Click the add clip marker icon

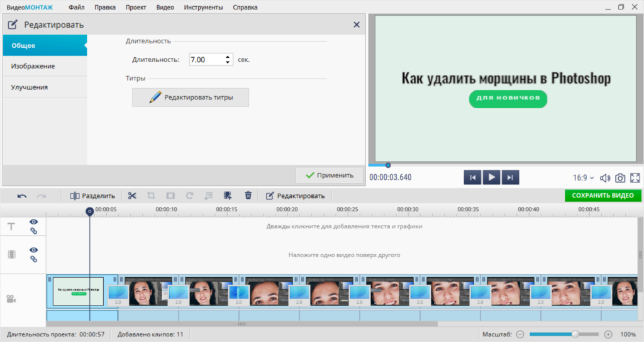point(227,196)
